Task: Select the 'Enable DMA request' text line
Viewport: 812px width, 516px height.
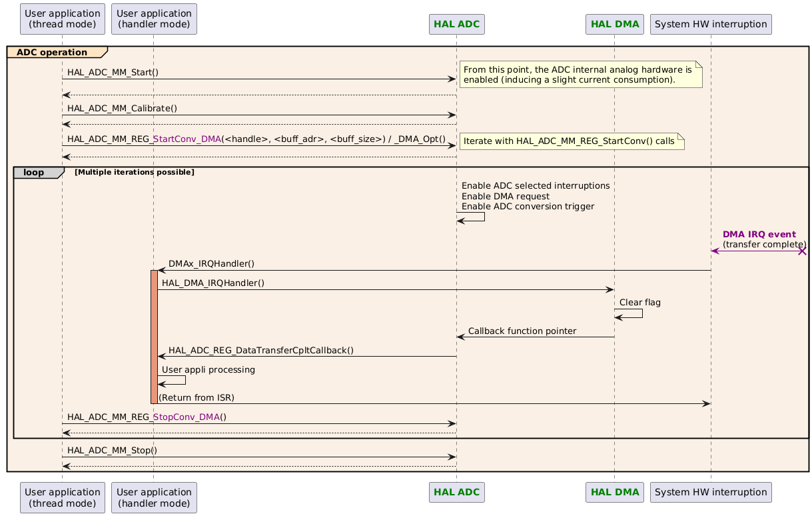Action: [506, 196]
